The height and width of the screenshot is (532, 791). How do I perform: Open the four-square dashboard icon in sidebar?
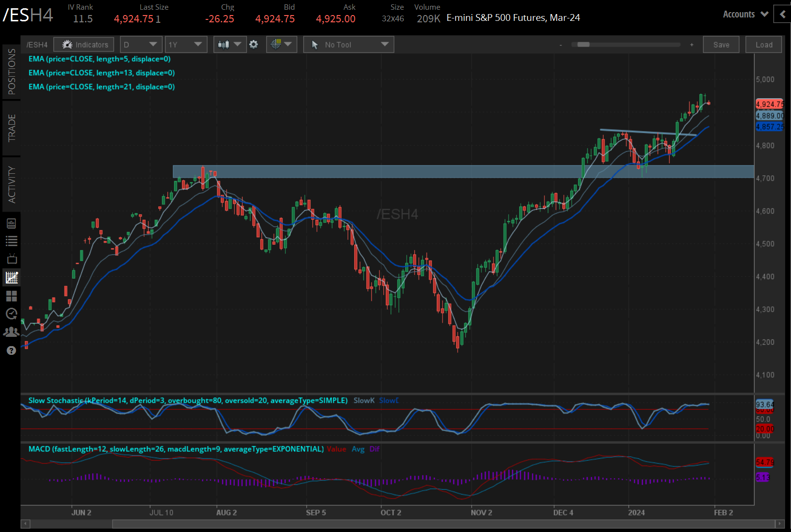(12, 296)
